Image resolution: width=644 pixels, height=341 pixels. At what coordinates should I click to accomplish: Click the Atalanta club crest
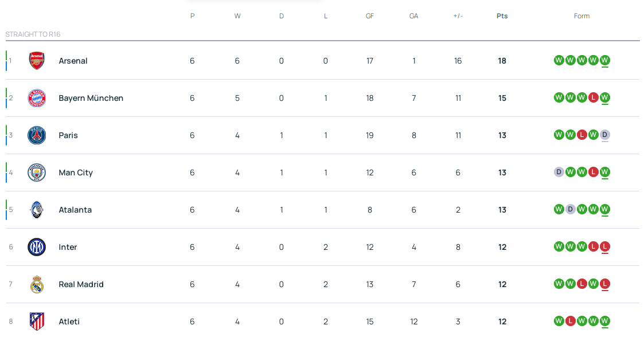37,210
